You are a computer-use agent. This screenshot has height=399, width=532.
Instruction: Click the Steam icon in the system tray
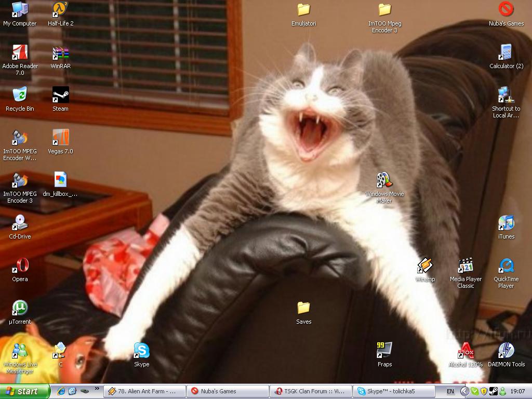(492, 391)
